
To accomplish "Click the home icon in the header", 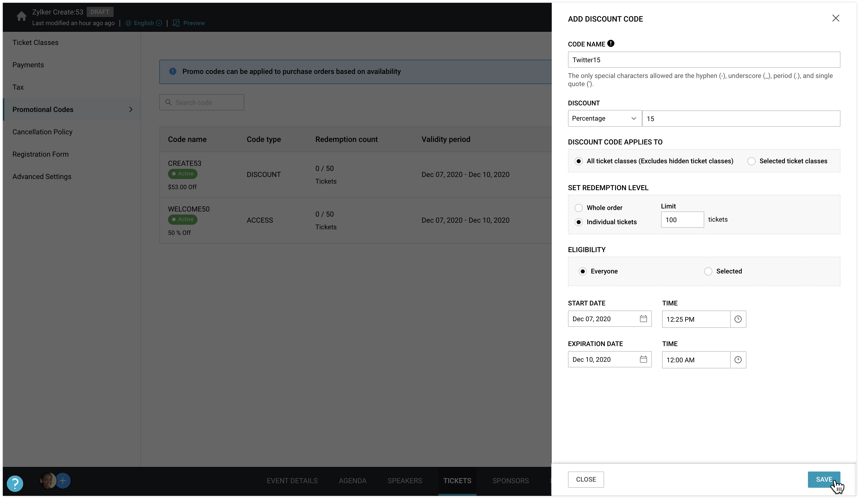I will [21, 16].
